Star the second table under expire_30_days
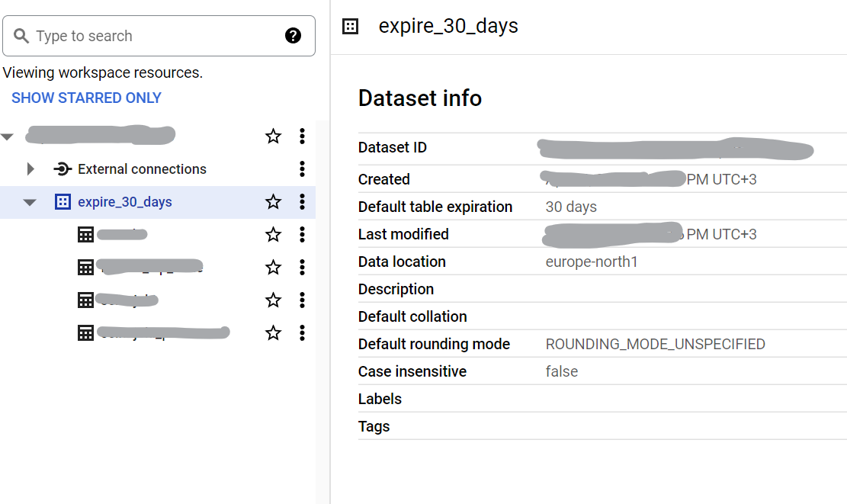The height and width of the screenshot is (504, 847). click(274, 268)
